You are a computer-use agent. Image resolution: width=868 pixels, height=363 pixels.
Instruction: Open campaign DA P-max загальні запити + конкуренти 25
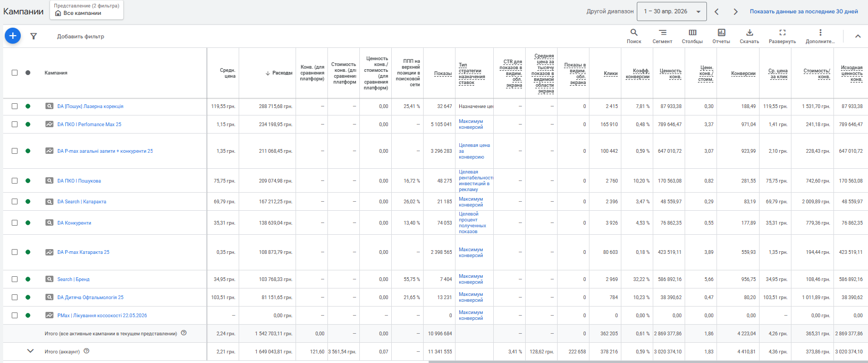coord(105,151)
